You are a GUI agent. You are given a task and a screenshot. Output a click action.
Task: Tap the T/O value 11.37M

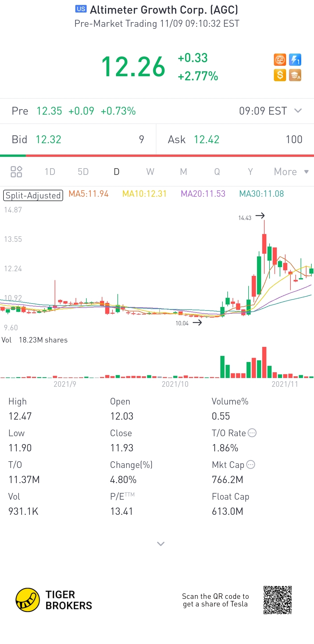24,480
